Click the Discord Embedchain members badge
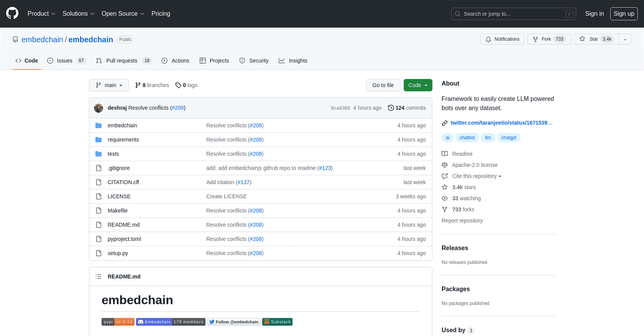The image size is (644, 336). click(x=171, y=322)
